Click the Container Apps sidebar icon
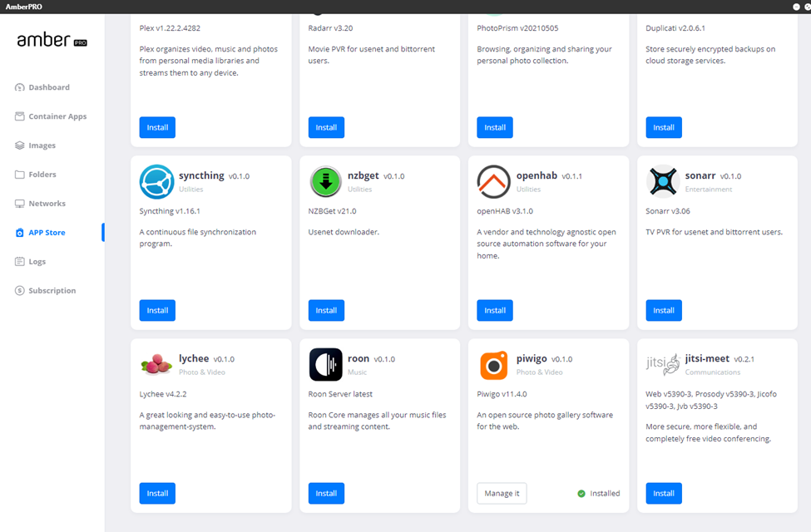The height and width of the screenshot is (532, 811). coord(20,116)
